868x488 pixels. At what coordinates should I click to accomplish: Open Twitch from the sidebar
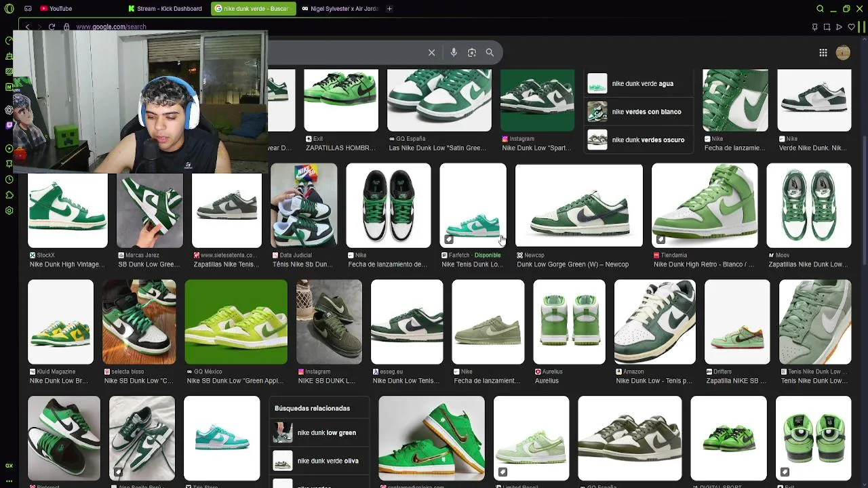[x=9, y=125]
